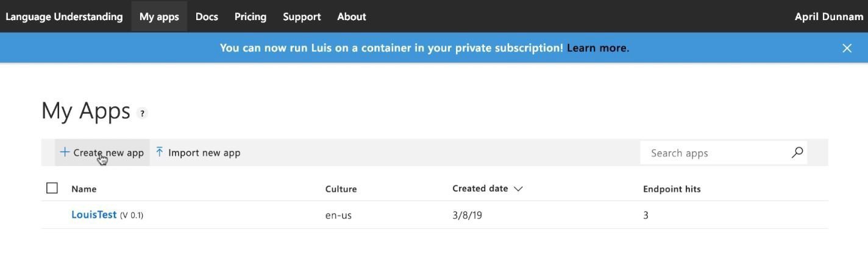
Task: Click the magnifying glass search icon
Action: [797, 153]
